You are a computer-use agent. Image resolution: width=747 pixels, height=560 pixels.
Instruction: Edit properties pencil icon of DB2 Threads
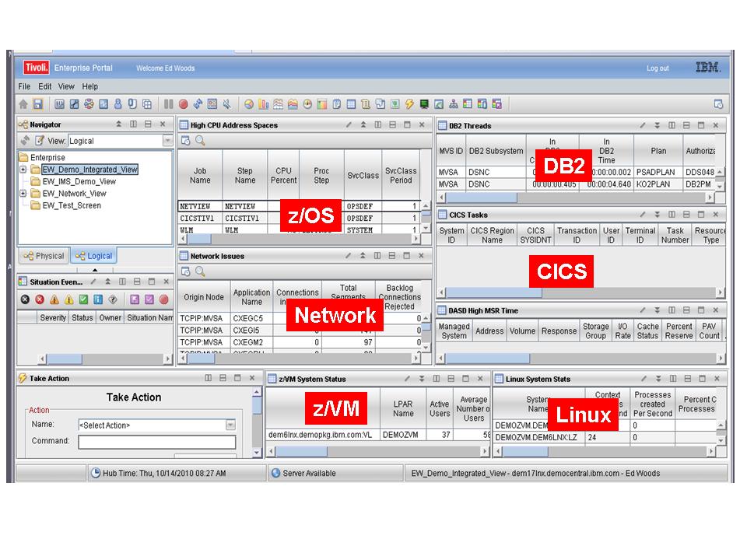point(642,125)
